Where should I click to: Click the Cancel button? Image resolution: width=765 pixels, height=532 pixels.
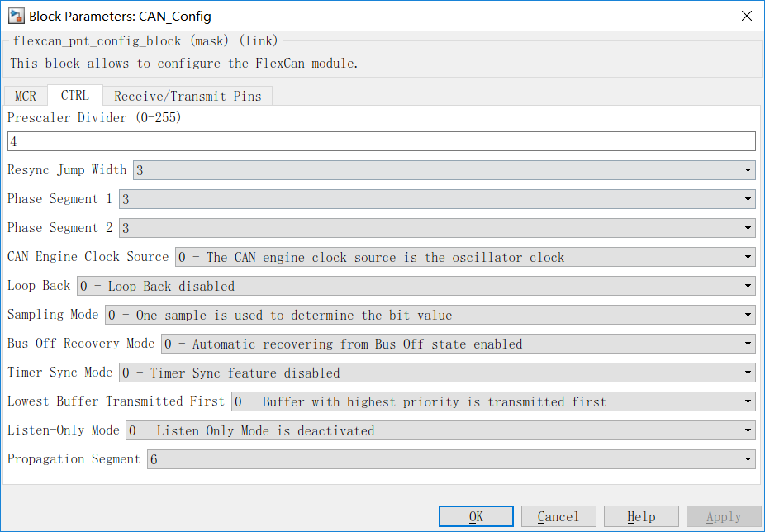(x=558, y=516)
